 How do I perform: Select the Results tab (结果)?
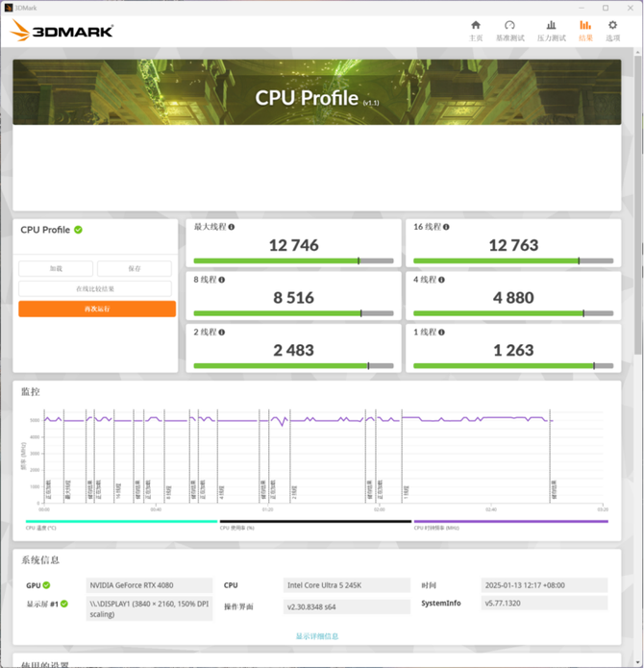tap(585, 31)
